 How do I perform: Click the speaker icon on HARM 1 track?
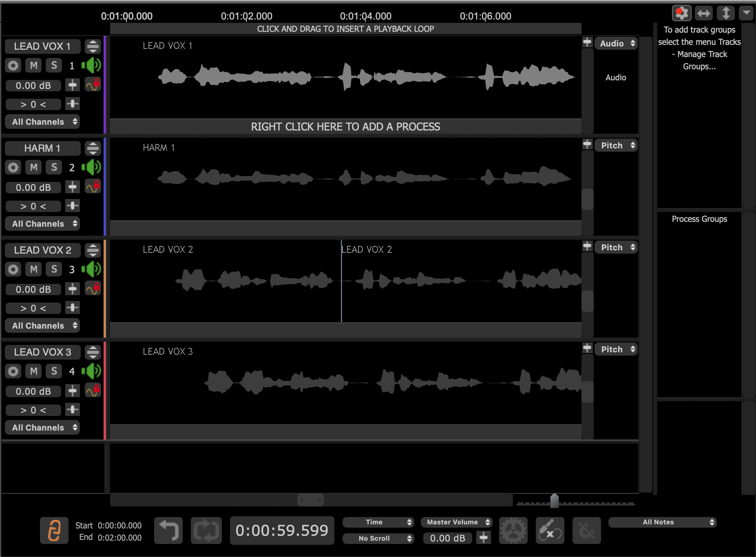(x=91, y=167)
